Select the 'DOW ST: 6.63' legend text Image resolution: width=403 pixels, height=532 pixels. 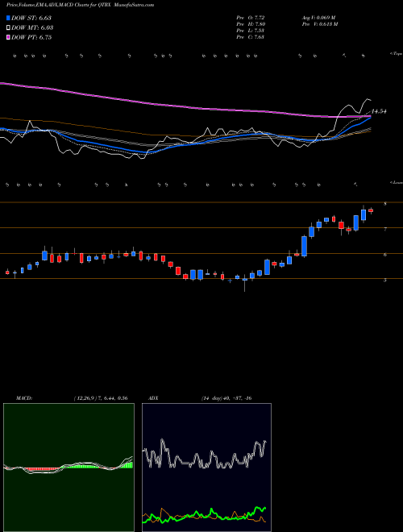(x=31, y=18)
